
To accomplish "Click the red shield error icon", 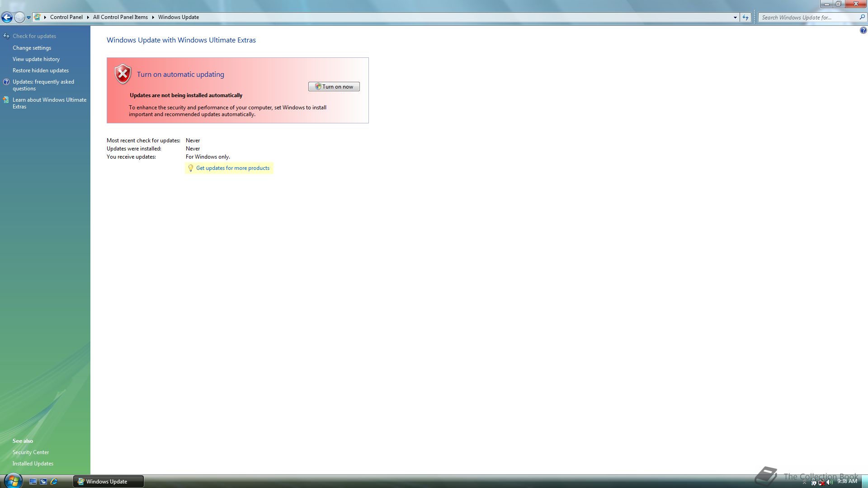I will tap(123, 74).
